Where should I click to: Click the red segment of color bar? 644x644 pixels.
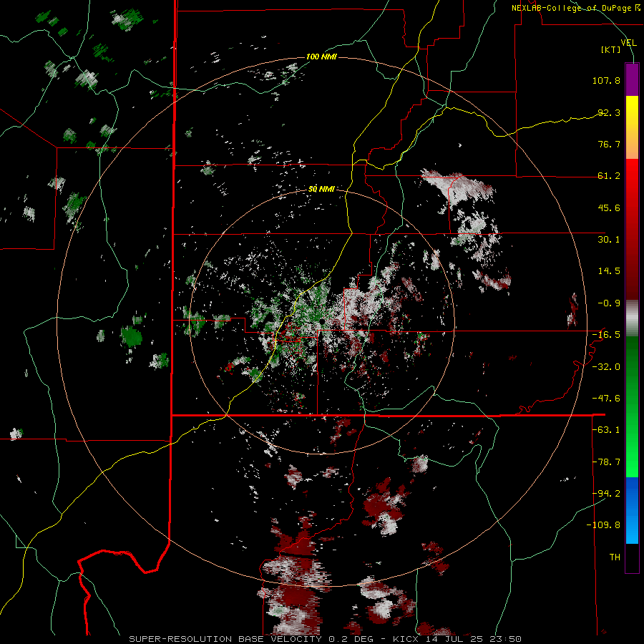[x=632, y=229]
